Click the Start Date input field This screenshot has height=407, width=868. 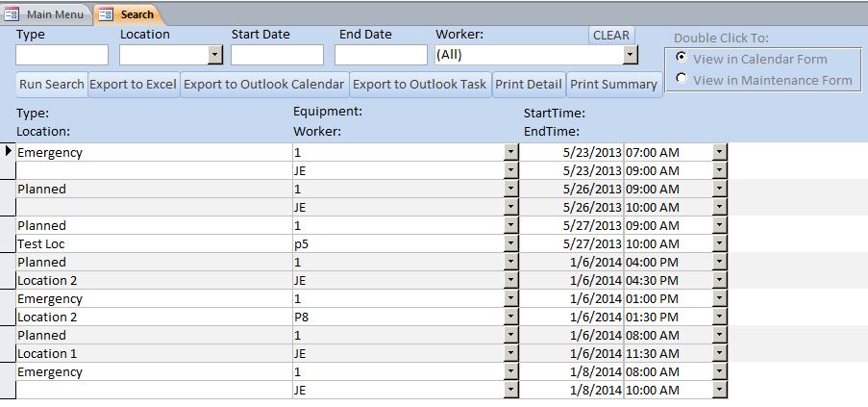point(277,55)
